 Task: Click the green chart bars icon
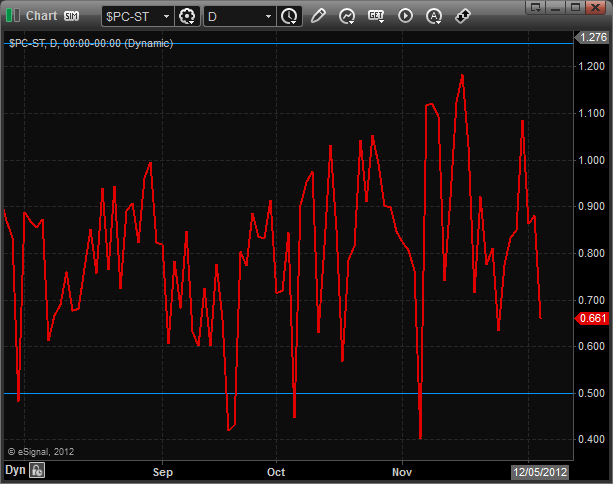tap(13, 16)
